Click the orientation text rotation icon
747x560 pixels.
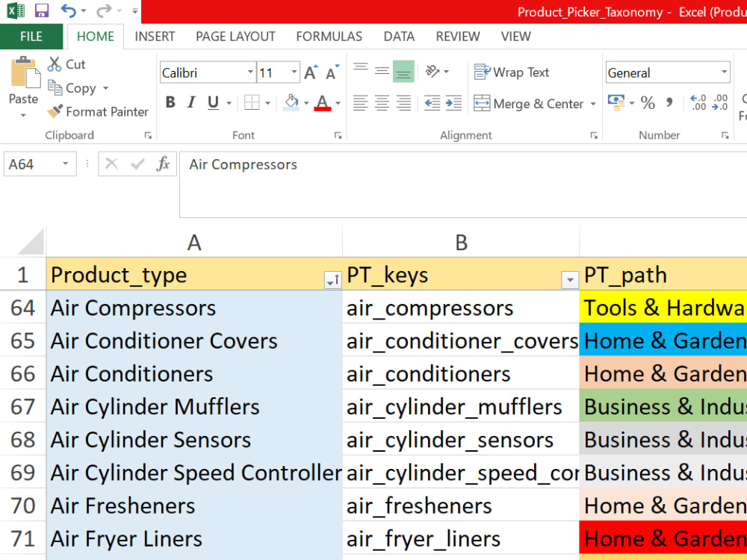tap(432, 72)
